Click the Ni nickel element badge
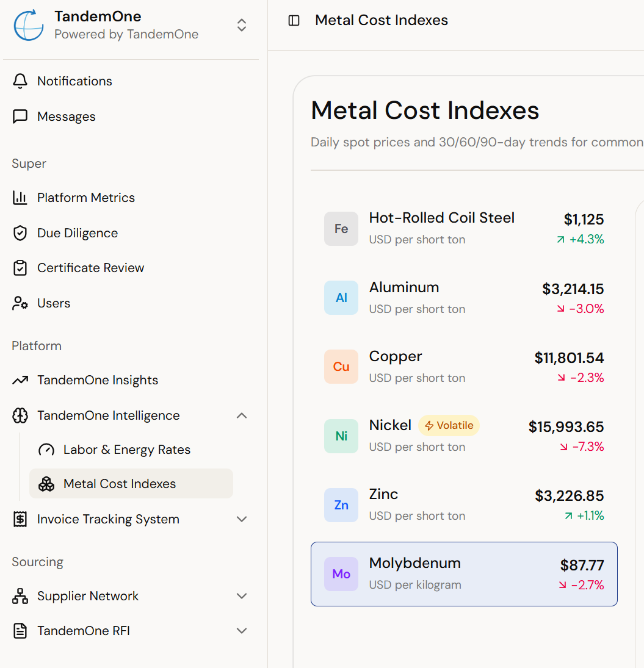Viewport: 644px width, 668px height. pos(341,436)
